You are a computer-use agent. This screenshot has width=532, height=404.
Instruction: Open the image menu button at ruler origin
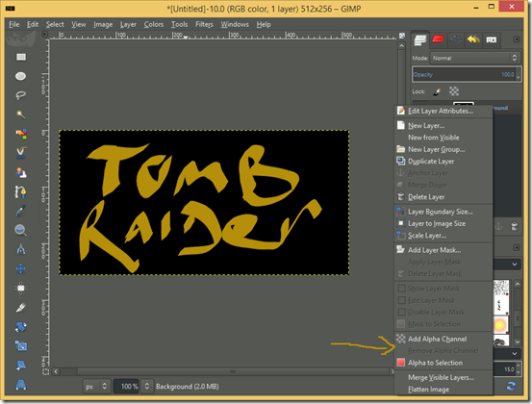point(44,34)
